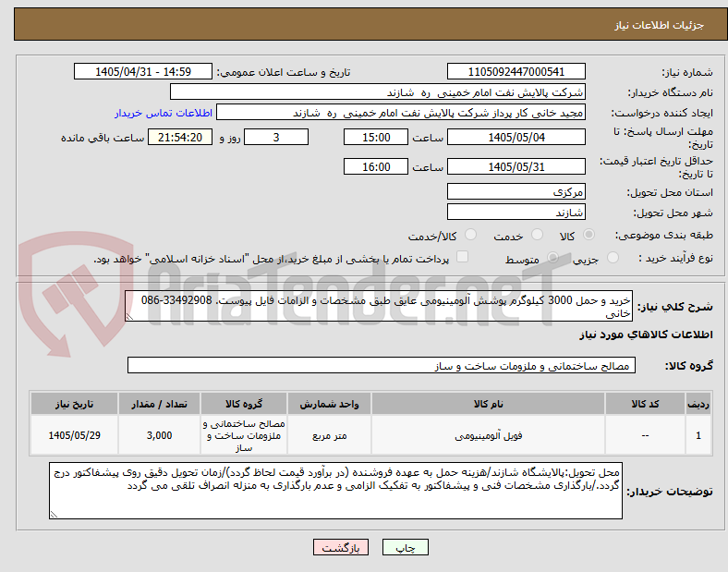
Task: Click the تعداد / مقدار column header
Action: pos(159,404)
